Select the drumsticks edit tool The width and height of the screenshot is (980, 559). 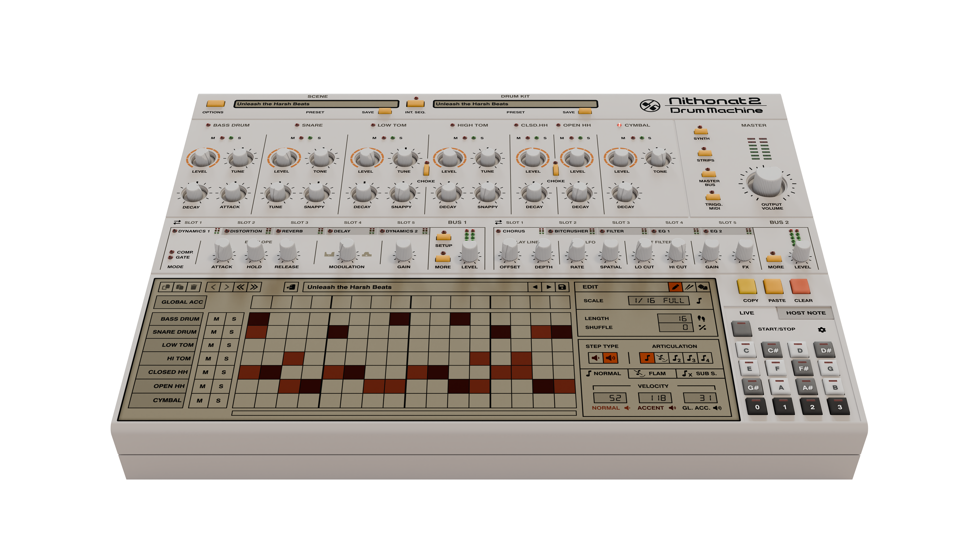pyautogui.click(x=689, y=287)
